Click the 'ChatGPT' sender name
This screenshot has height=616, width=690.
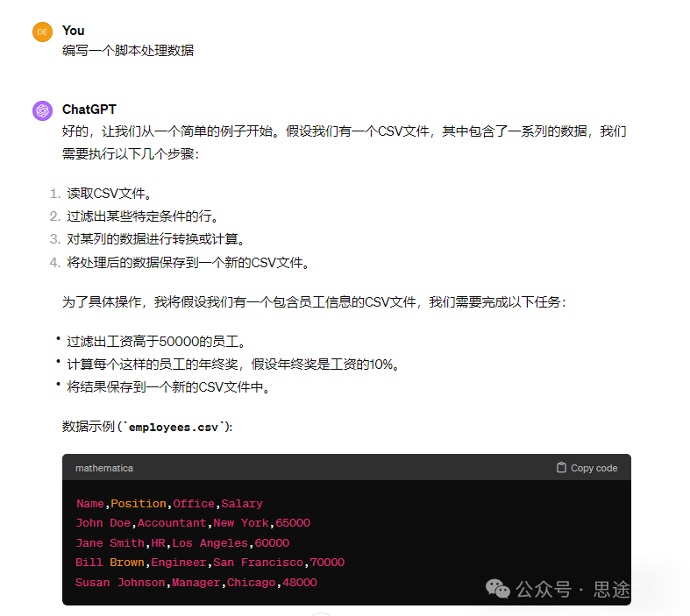89,110
